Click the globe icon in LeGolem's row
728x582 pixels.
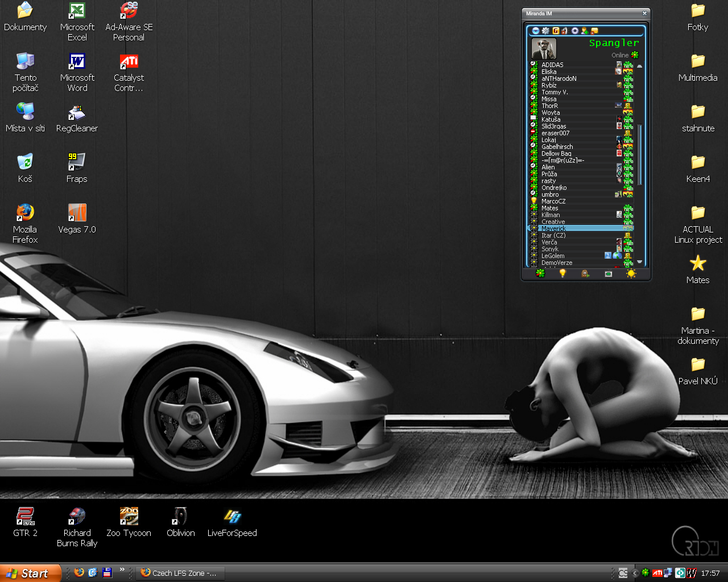617,256
